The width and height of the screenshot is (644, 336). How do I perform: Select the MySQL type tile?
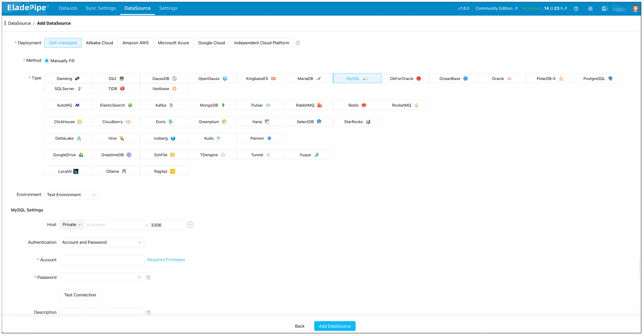coord(357,78)
